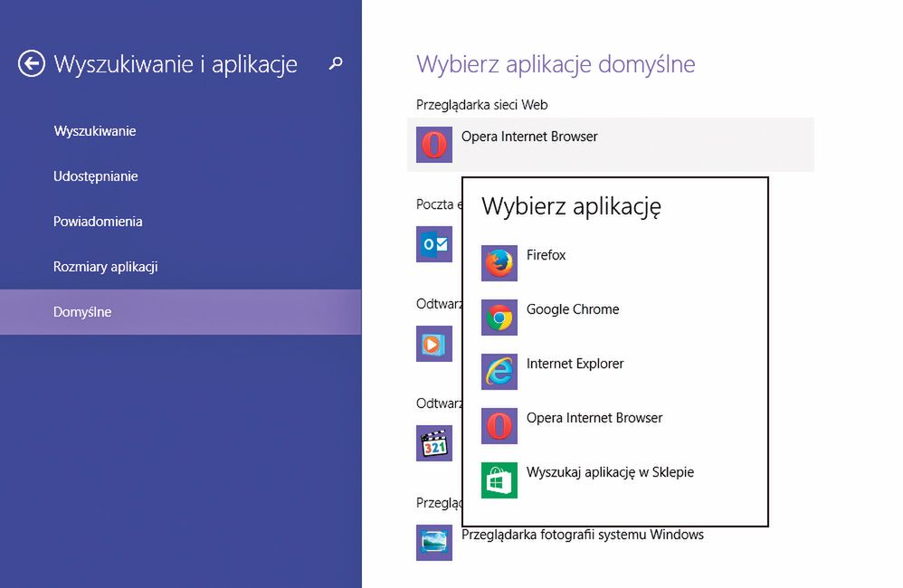Click the Windows Media Player icon

click(x=434, y=344)
